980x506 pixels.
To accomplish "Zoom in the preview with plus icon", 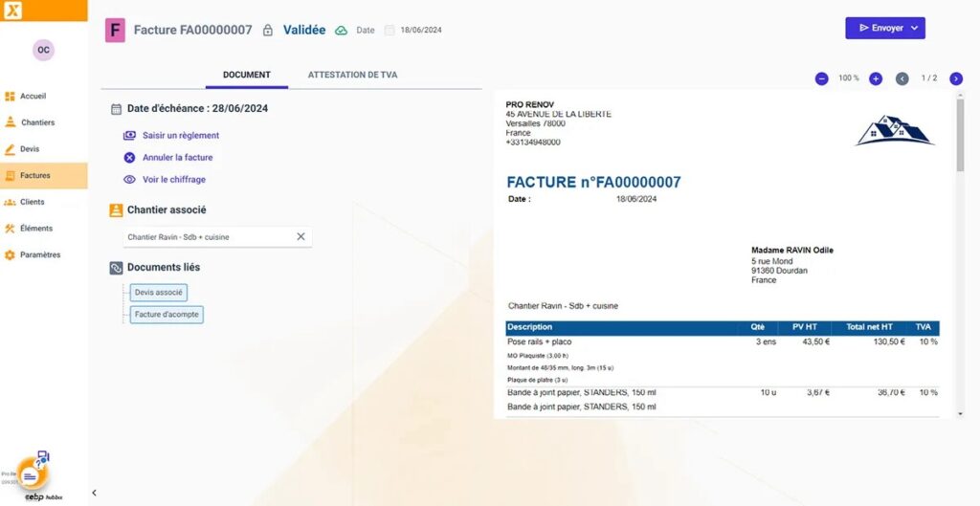I will (875, 78).
